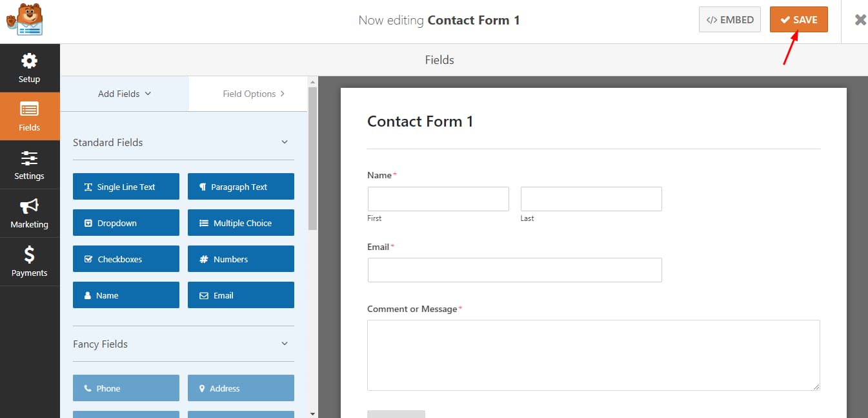Open the Setup panel in the sidebar
This screenshot has height=418, width=868.
point(29,68)
